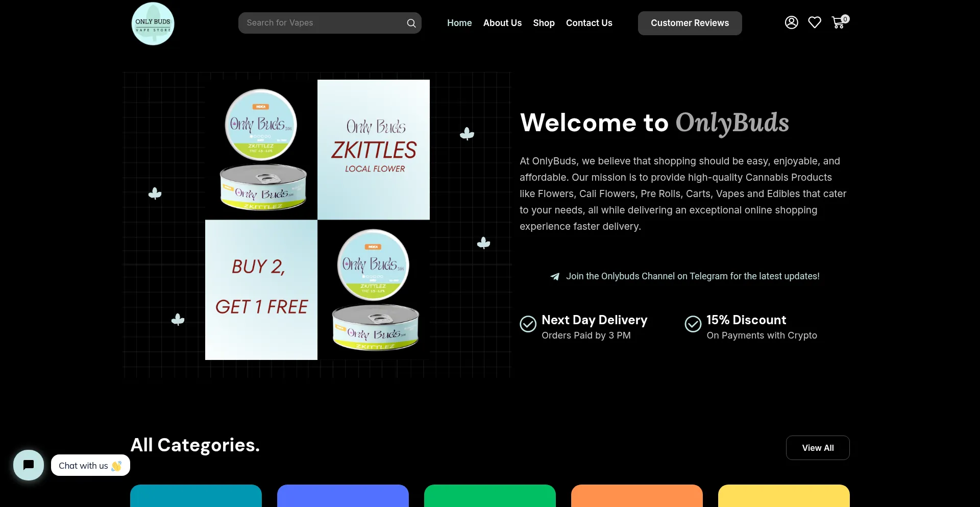Screen dimensions: 980x507
Task: Open the shopping cart icon
Action: coord(840,22)
